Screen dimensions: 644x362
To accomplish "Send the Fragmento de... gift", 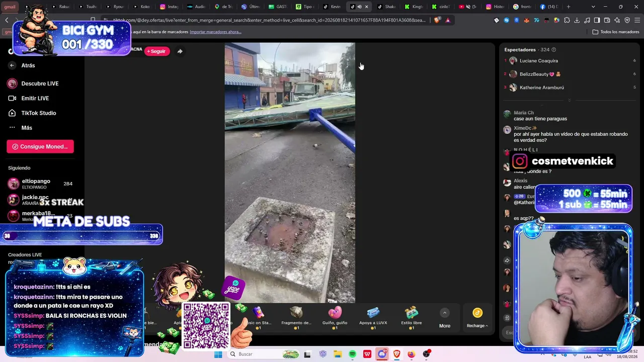I will coord(296,318).
